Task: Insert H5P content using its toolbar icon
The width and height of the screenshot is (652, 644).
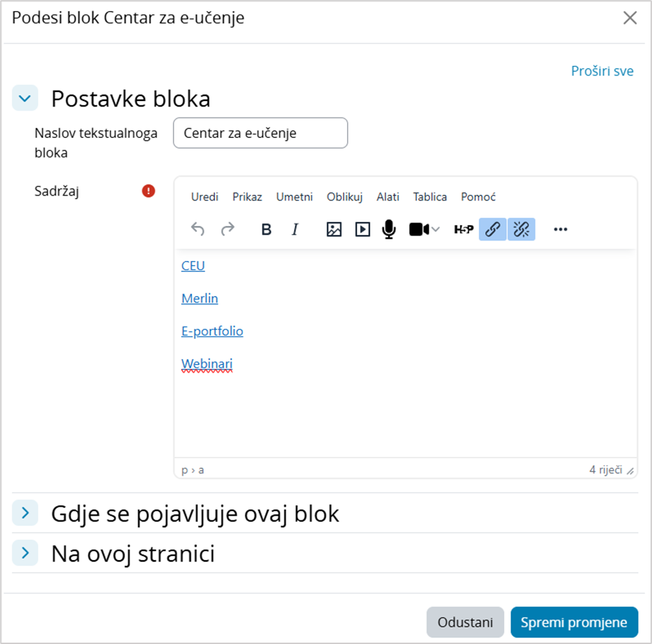Action: (x=464, y=229)
